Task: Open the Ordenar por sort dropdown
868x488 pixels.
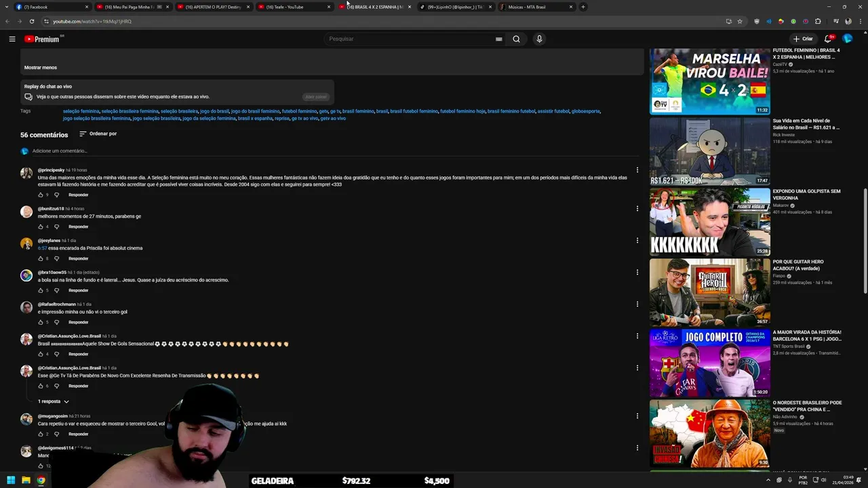Action: point(98,134)
